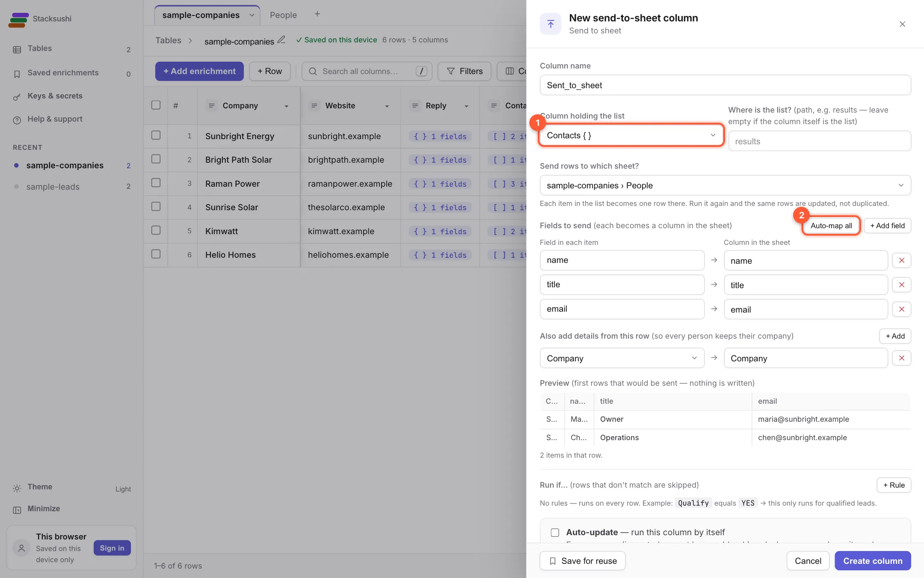Open Tables in the sidebar
Image resolution: width=924 pixels, height=578 pixels.
[x=71, y=49]
